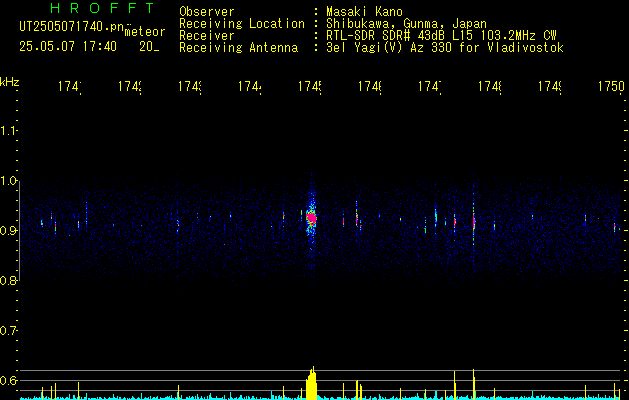The width and height of the screenshot is (629, 400).
Task: Click the 0.7 frequency axis label
Action: coord(9,331)
